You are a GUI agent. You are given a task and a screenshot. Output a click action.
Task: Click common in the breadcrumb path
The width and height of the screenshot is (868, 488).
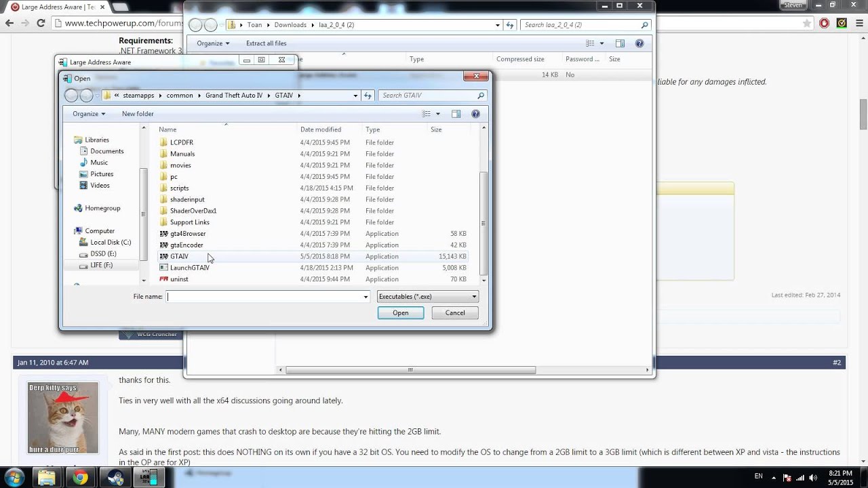click(x=180, y=96)
